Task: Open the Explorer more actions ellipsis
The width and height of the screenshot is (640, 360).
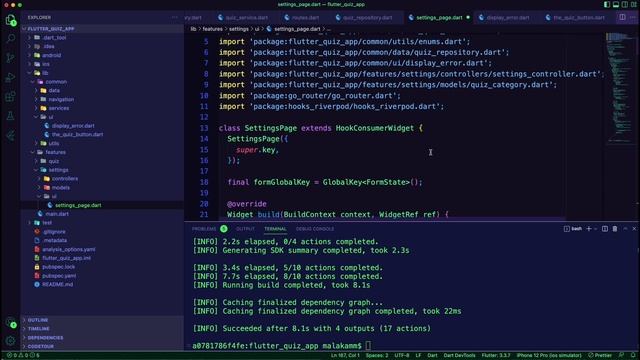Action: [175, 18]
